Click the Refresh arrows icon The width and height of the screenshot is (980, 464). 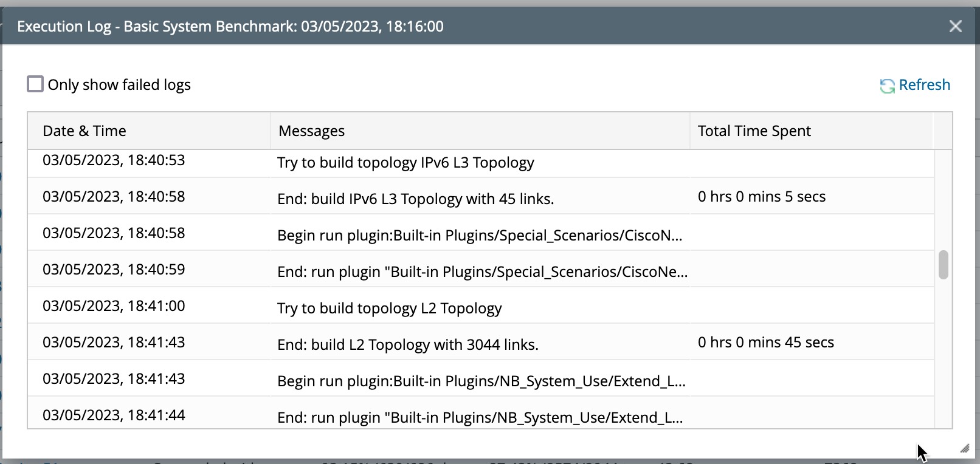887,86
